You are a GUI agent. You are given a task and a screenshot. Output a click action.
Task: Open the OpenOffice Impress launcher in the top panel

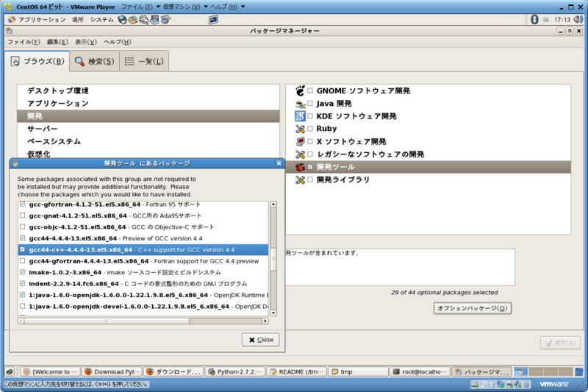tap(154, 20)
